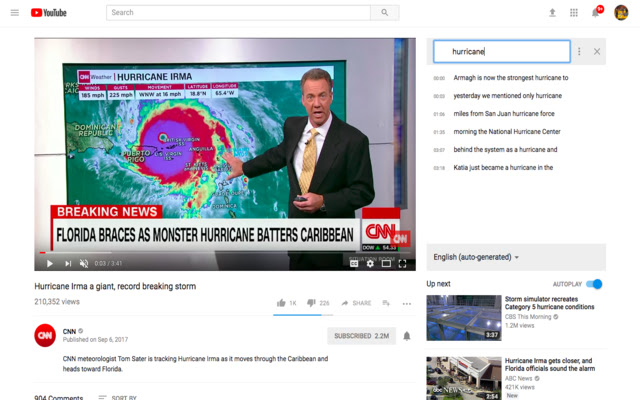Toggle closed captions on player
The width and height of the screenshot is (640, 400).
[x=354, y=264]
